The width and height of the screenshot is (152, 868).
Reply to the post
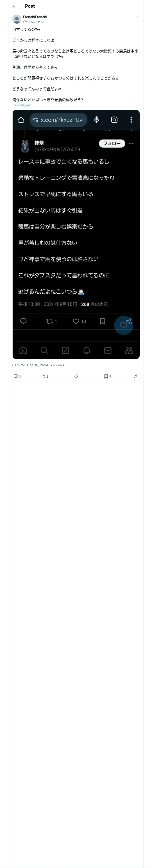16,376
